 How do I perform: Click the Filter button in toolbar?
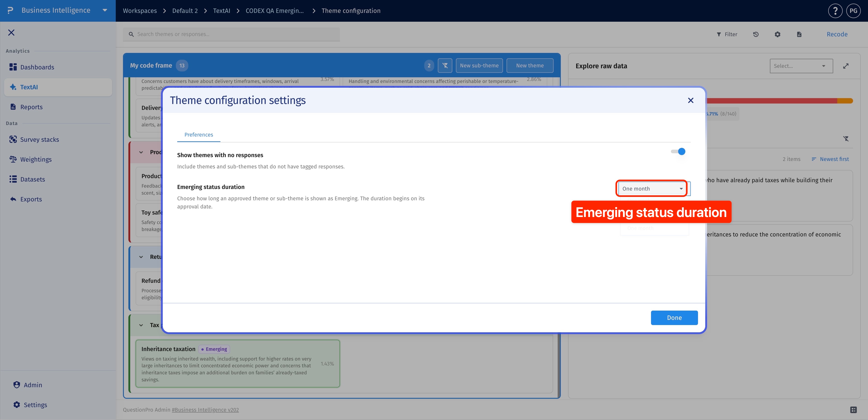tap(727, 34)
